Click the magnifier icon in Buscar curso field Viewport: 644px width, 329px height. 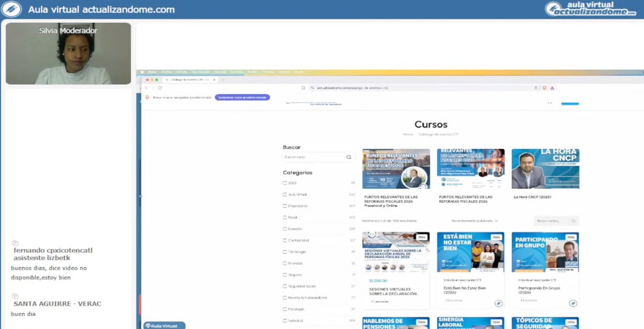(349, 157)
